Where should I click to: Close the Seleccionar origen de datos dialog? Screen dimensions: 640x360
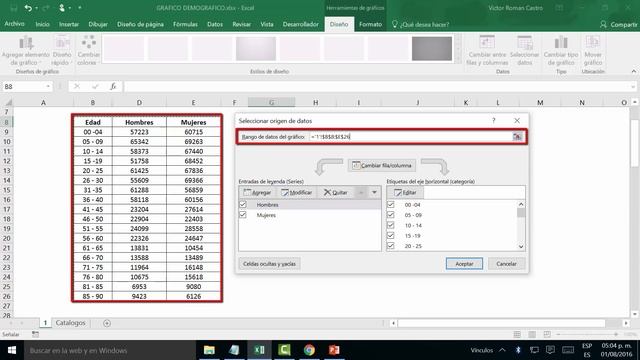pyautogui.click(x=517, y=120)
